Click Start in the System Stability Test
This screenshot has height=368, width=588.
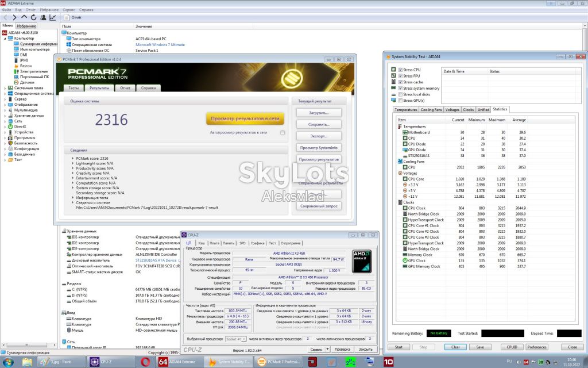[x=399, y=347]
